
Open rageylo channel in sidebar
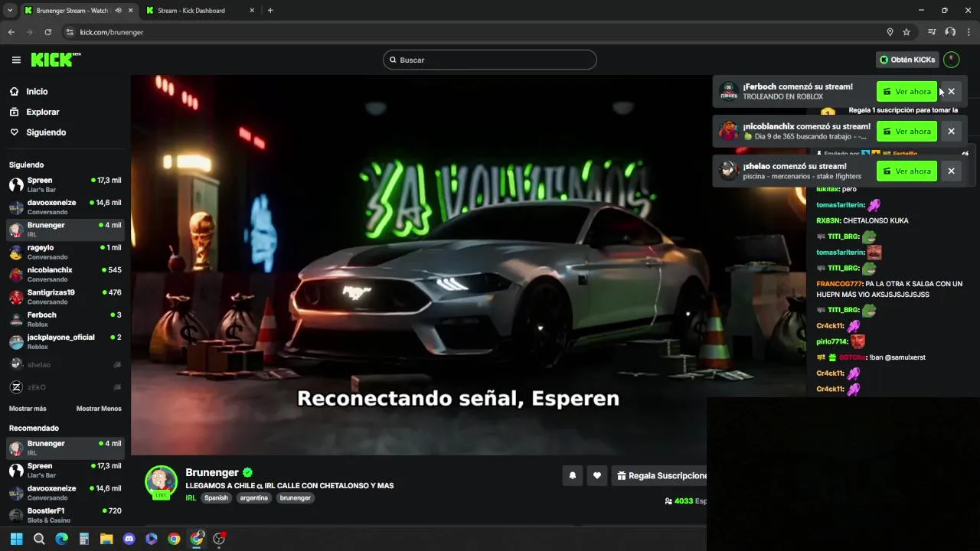coord(65,252)
